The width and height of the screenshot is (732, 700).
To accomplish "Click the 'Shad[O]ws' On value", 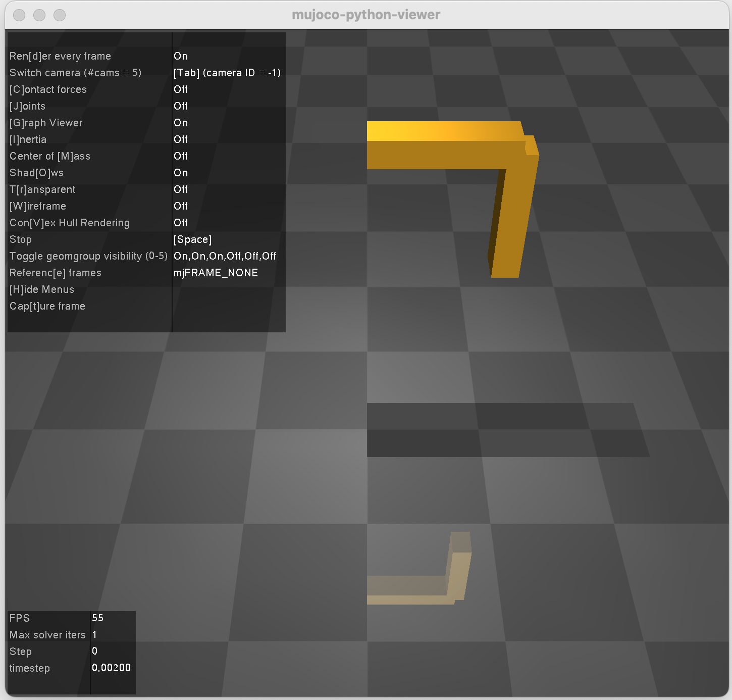I will pos(181,173).
